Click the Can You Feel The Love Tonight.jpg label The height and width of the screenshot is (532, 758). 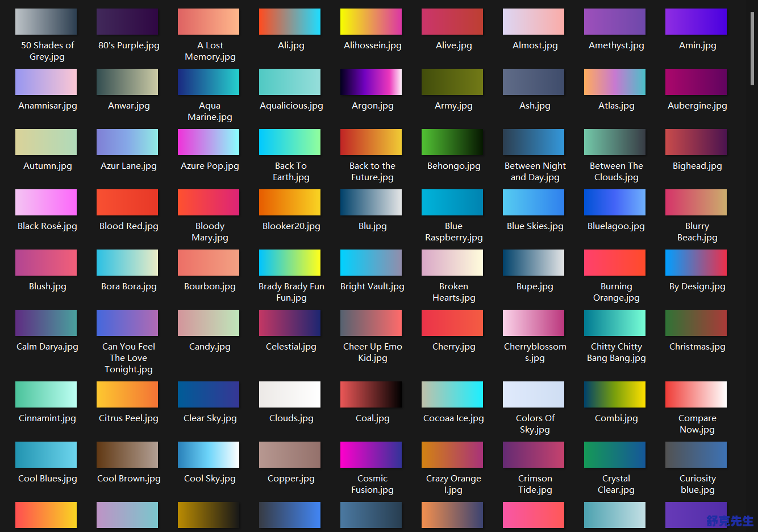(x=128, y=358)
